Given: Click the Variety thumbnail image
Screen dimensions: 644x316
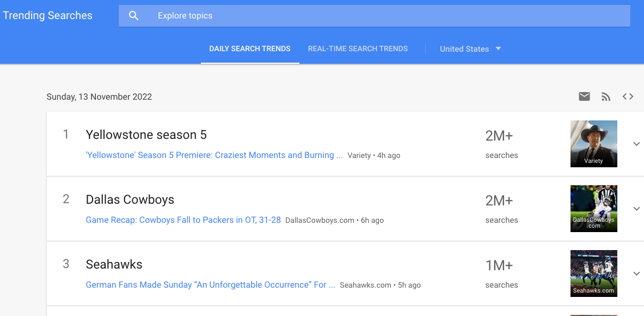Looking at the screenshot, I should 593,144.
